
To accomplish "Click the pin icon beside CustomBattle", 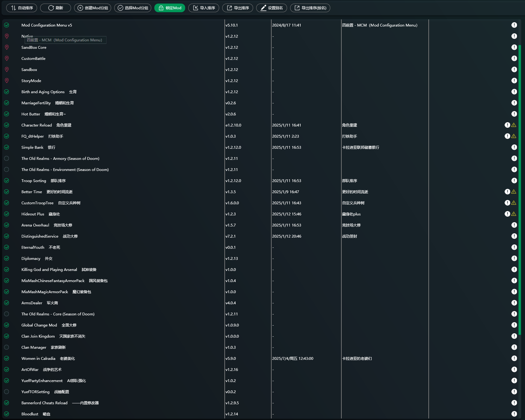I will 6,59.
